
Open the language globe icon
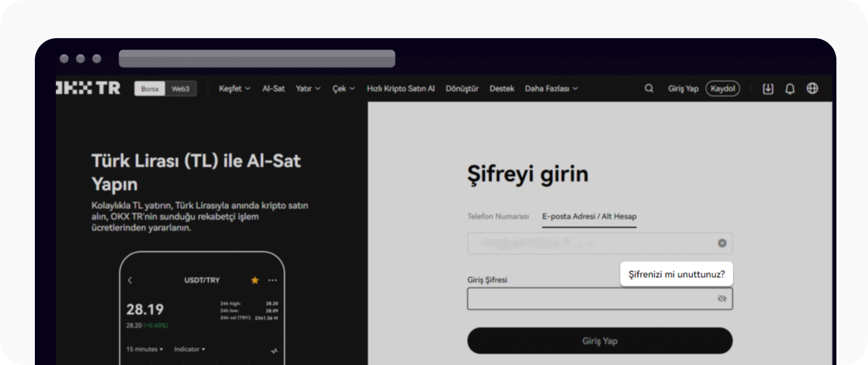click(x=812, y=88)
